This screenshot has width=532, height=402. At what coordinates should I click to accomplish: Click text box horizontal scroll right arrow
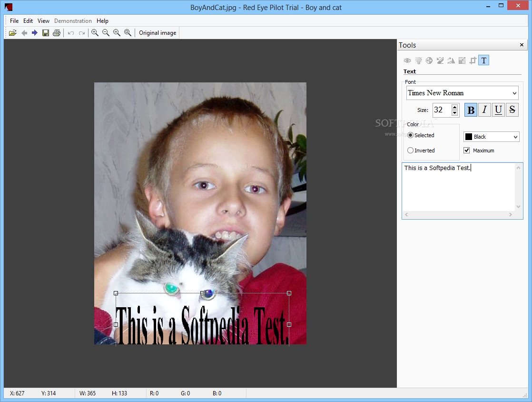pyautogui.click(x=511, y=215)
